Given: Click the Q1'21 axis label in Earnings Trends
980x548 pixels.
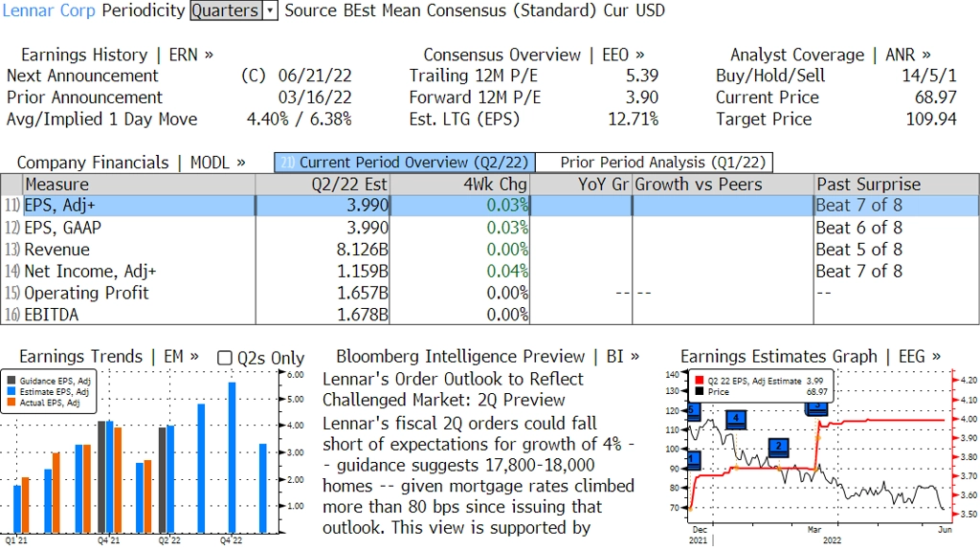Looking at the screenshot, I should pyautogui.click(x=16, y=540).
